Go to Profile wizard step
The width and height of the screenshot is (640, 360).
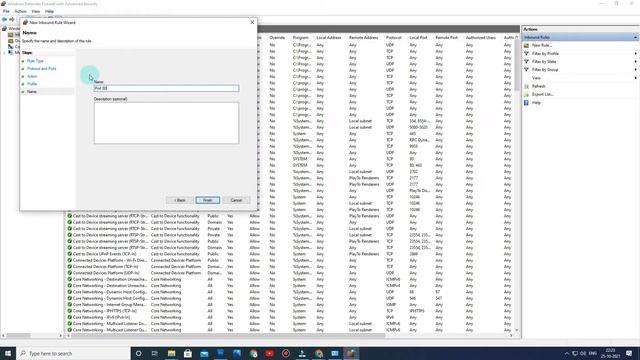32,84
